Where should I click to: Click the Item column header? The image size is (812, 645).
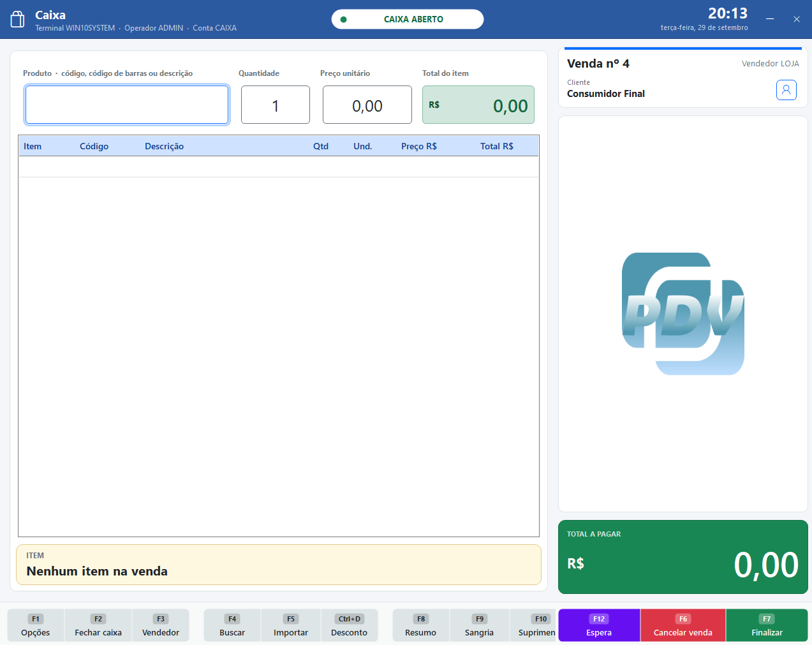tap(33, 146)
